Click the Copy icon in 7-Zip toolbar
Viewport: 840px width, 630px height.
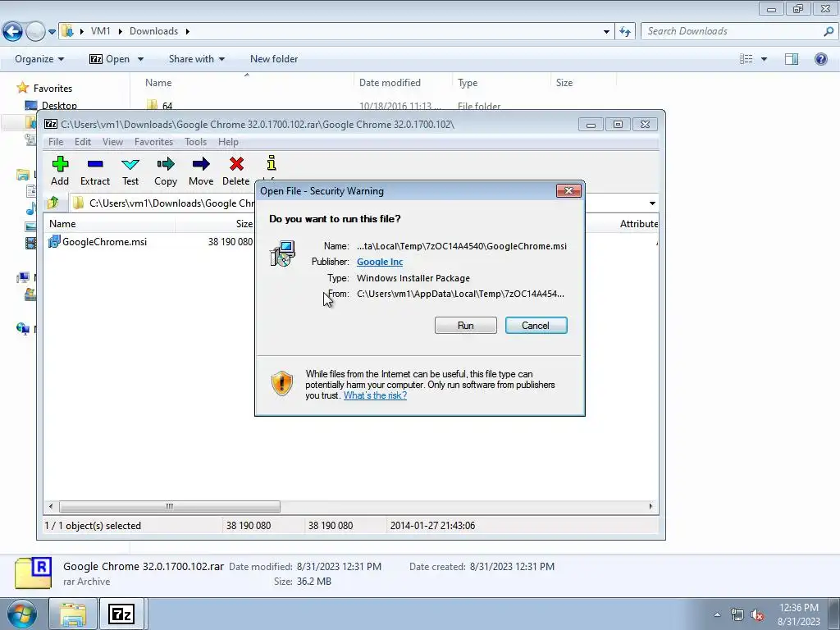tap(166, 164)
